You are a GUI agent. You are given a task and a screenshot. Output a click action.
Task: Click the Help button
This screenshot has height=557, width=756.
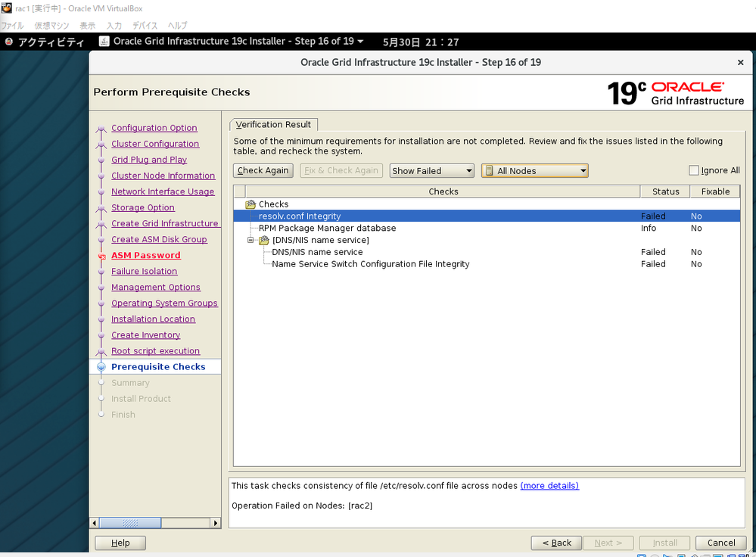click(x=120, y=543)
